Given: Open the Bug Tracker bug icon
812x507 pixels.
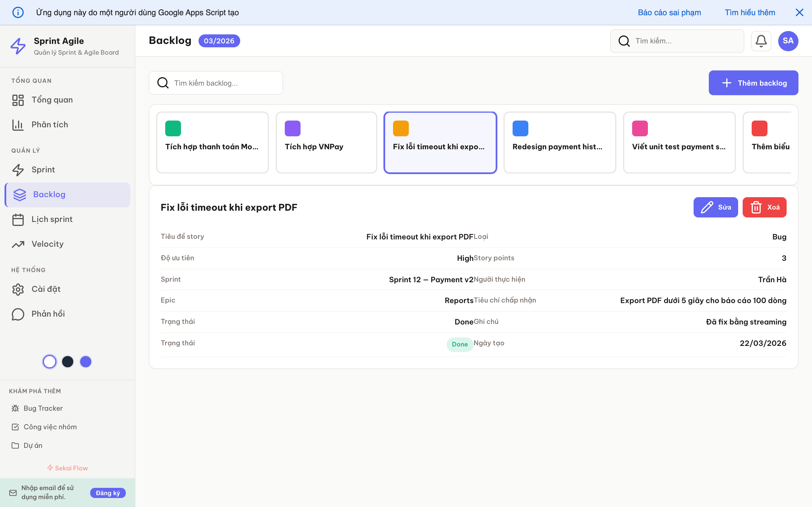Looking at the screenshot, I should pos(15,408).
